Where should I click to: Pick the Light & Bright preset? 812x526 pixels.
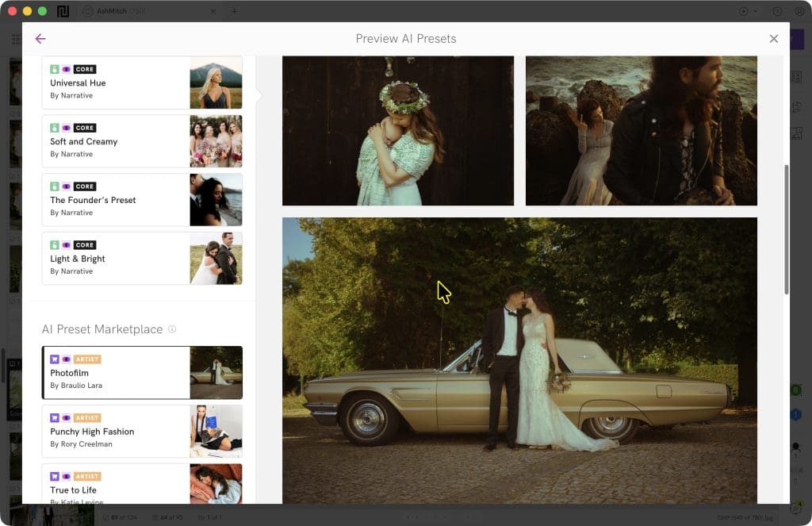pos(142,258)
